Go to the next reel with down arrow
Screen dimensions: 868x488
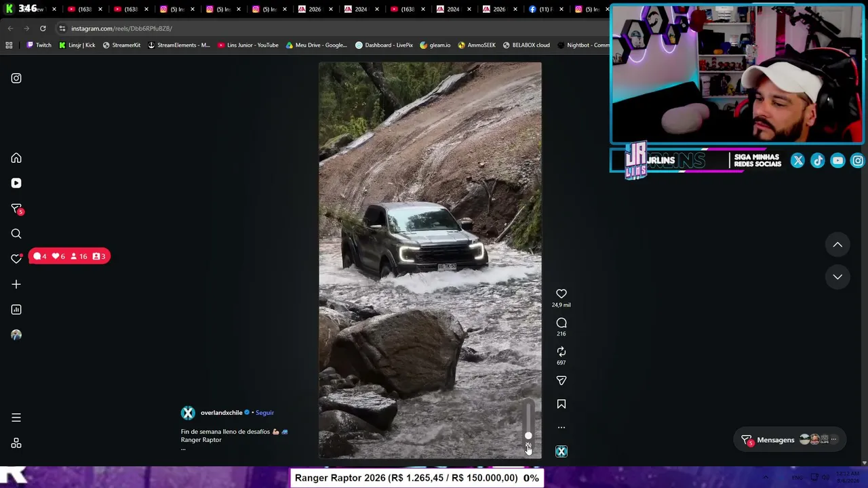click(837, 277)
